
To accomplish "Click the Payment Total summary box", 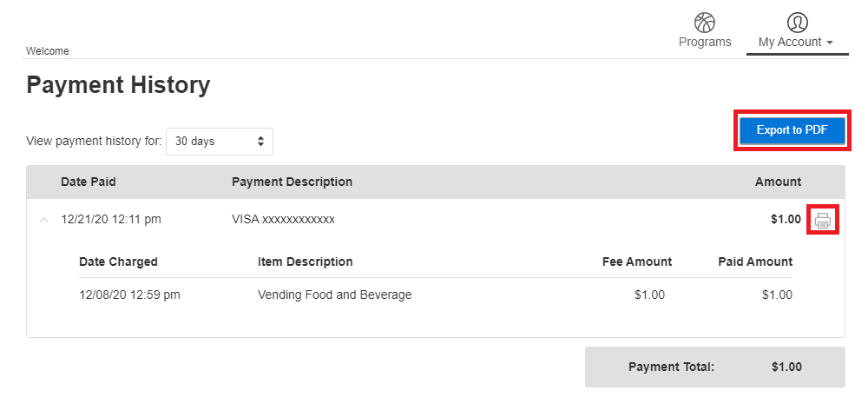I will coord(714,367).
